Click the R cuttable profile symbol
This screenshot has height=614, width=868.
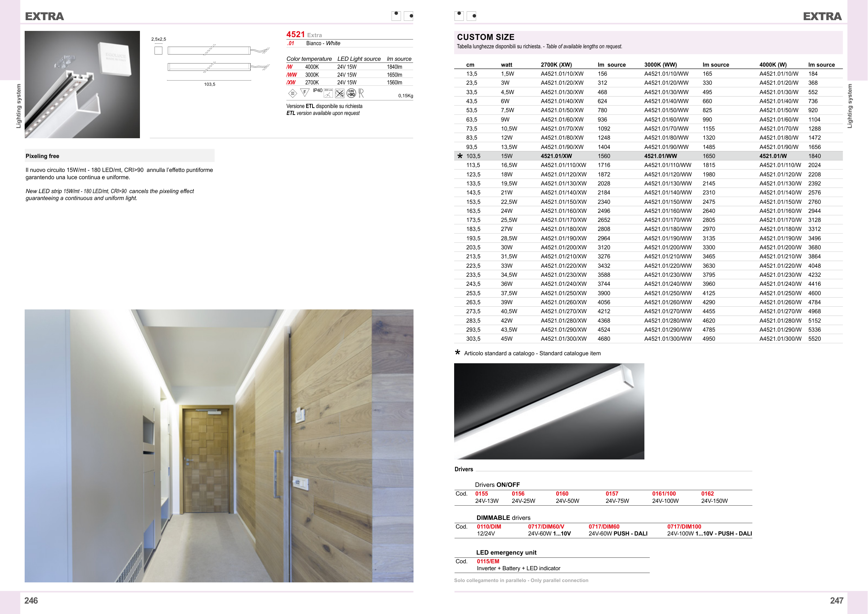[x=361, y=93]
